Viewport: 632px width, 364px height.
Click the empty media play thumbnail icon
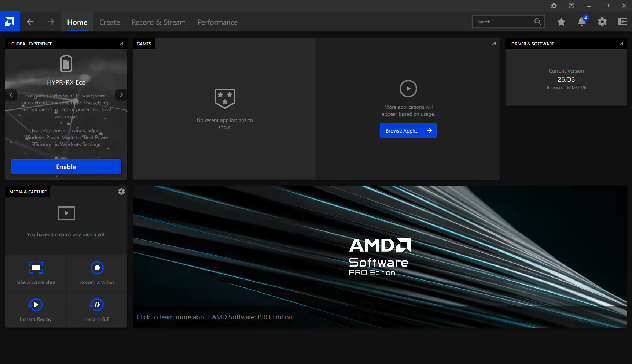click(x=66, y=213)
